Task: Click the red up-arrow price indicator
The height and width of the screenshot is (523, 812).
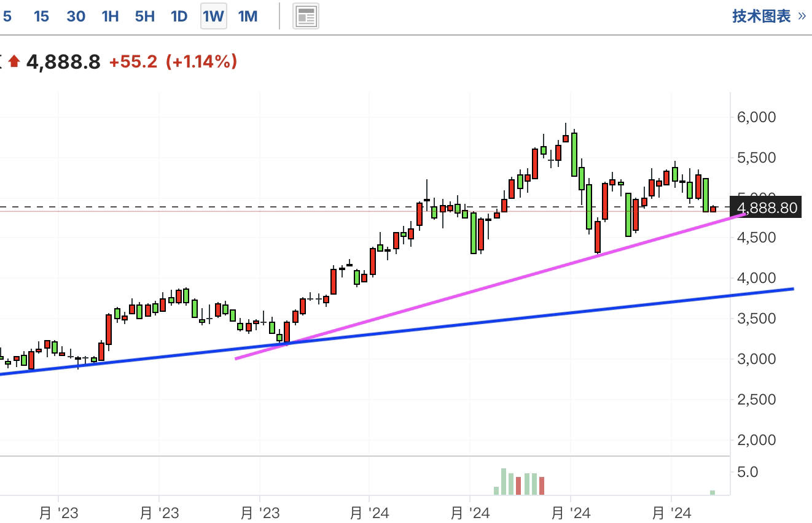Action: click(x=14, y=61)
